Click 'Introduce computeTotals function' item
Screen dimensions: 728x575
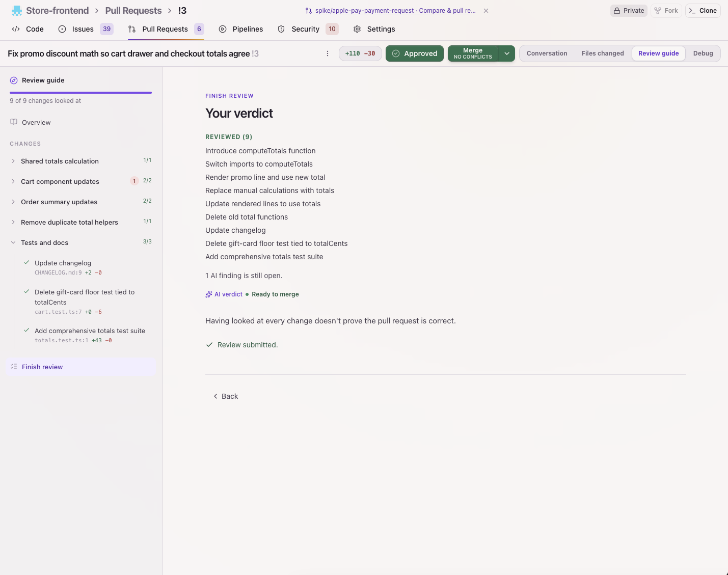(260, 151)
